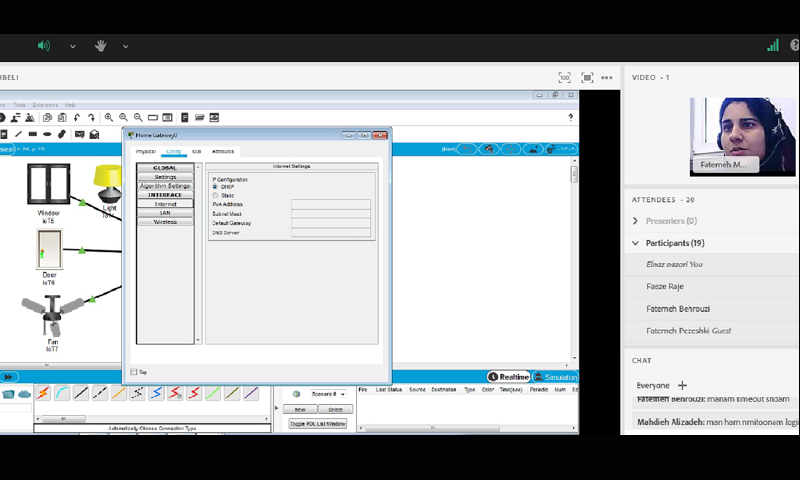Screen dimensions: 800x480
Task: Select the Static IP configuration radio button
Action: coord(215,195)
